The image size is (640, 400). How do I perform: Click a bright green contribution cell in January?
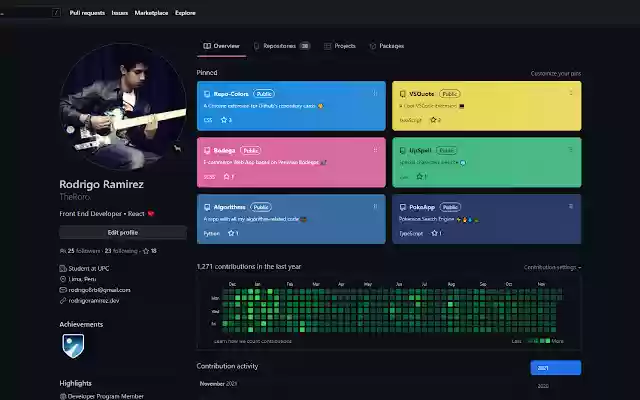pyautogui.click(x=257, y=291)
